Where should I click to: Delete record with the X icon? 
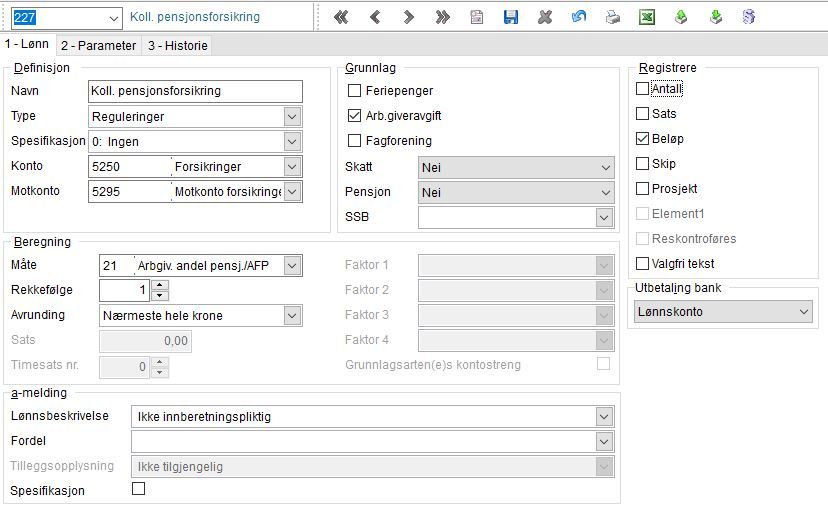point(544,17)
